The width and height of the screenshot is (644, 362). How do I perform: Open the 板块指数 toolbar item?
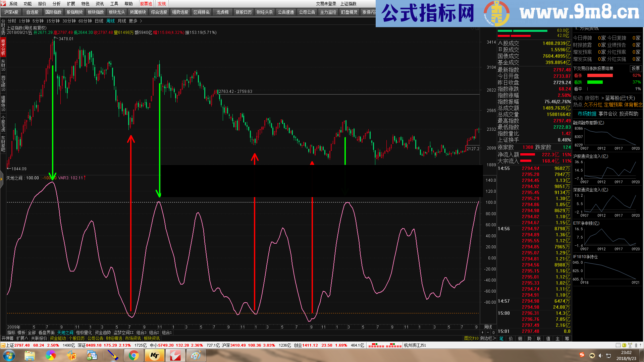pos(96,12)
